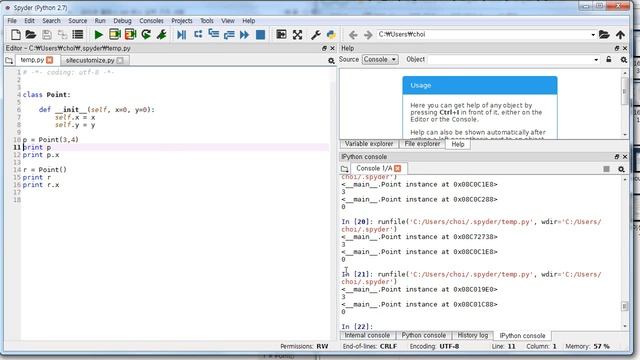This screenshot has height=360, width=640.
Task: Open a file using the toolbar folder icon
Action: (x=31, y=35)
